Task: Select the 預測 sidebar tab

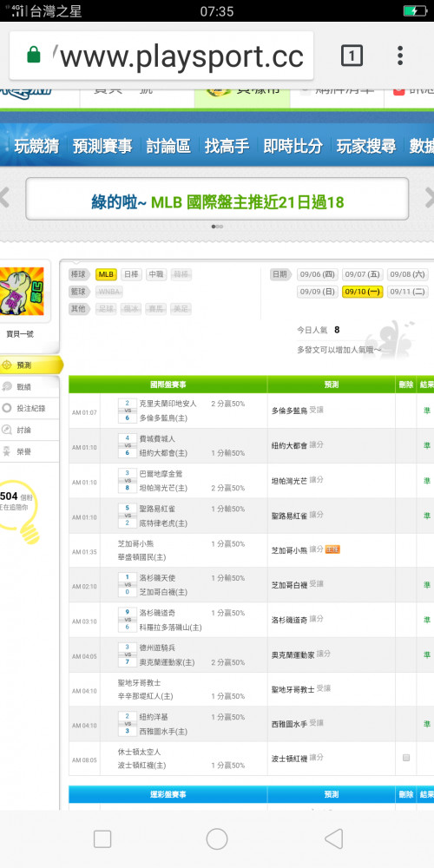Action: coord(30,365)
